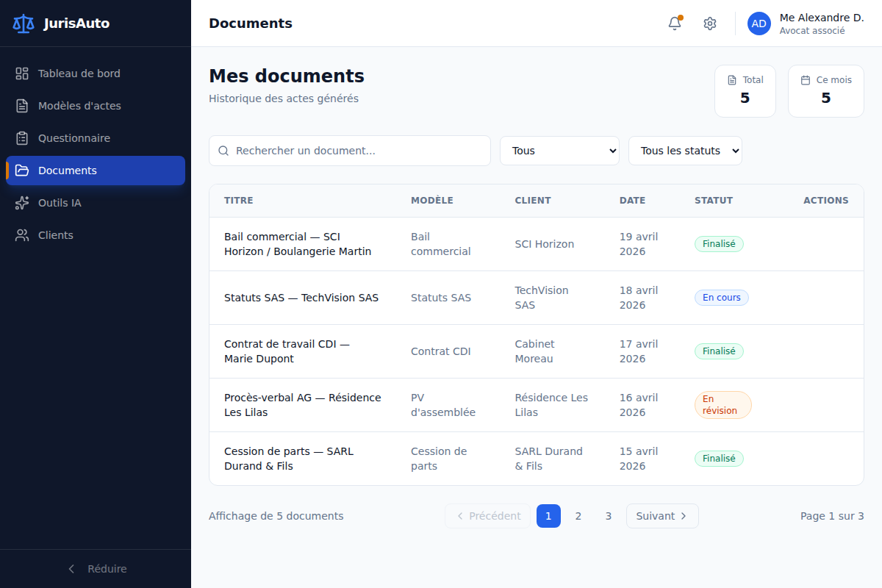Open the "Tous" model filter dropdown
This screenshot has height=588, width=882.
[x=559, y=151]
